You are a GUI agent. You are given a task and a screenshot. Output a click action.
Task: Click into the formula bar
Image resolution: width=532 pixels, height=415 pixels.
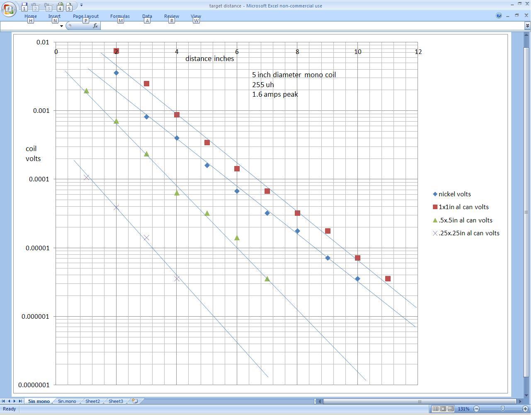pyautogui.click(x=312, y=26)
